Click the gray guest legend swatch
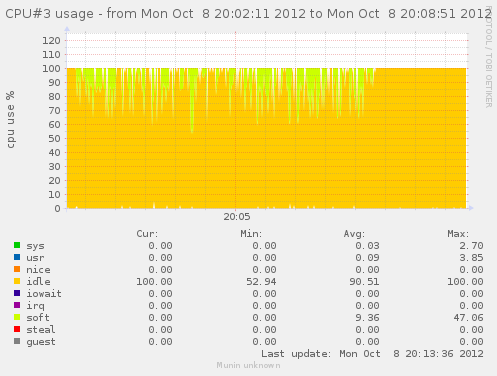This screenshot has width=497, height=376. 17,341
